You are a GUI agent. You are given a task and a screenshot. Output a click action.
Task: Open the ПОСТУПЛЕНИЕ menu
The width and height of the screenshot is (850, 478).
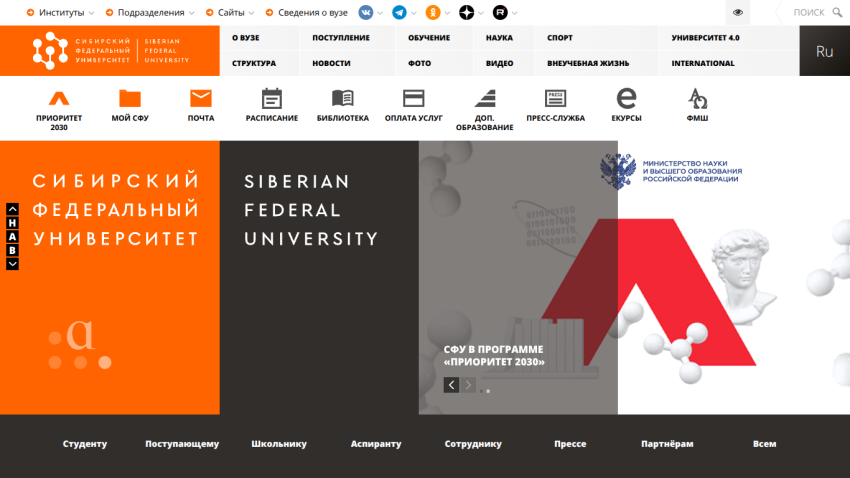[341, 38]
